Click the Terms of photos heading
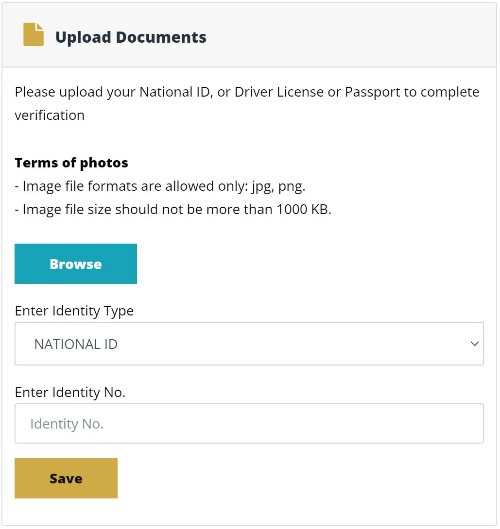 tap(72, 163)
